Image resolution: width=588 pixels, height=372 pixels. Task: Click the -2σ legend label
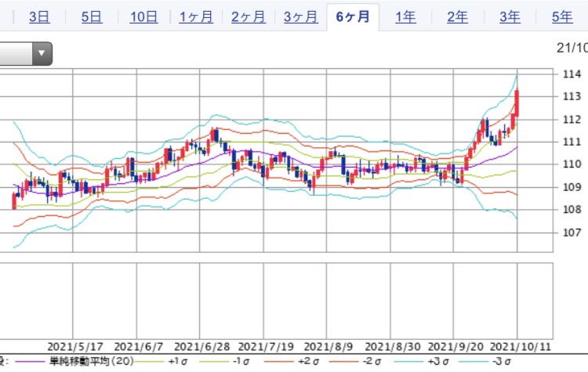coord(372,362)
